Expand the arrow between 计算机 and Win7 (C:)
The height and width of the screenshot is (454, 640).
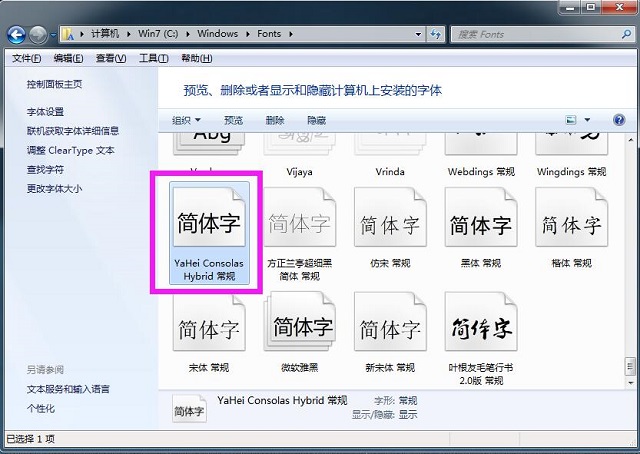click(129, 34)
